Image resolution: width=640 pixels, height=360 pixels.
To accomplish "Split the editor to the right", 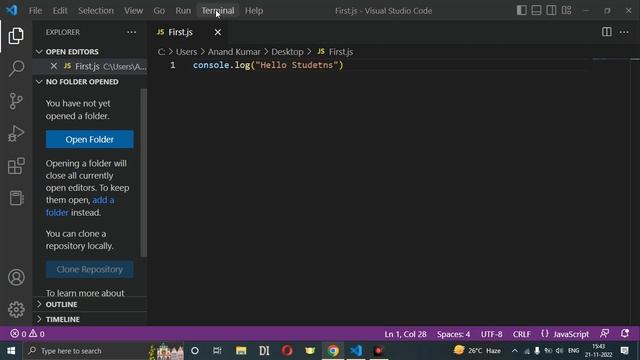I will click(607, 32).
